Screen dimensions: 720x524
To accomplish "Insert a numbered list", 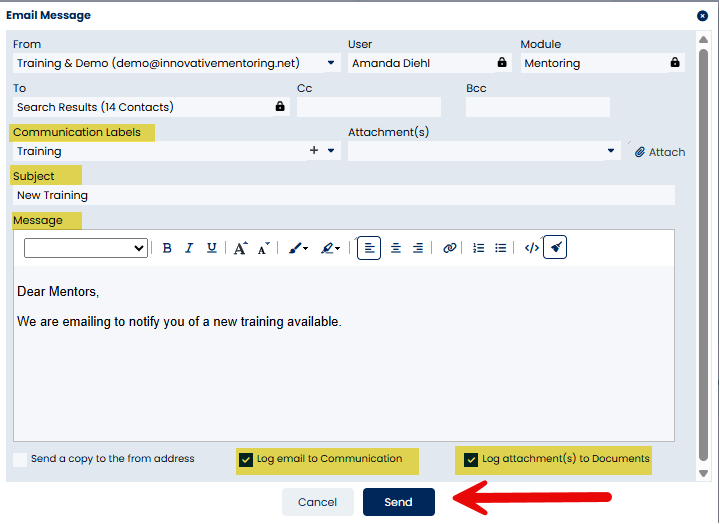I will click(478, 248).
